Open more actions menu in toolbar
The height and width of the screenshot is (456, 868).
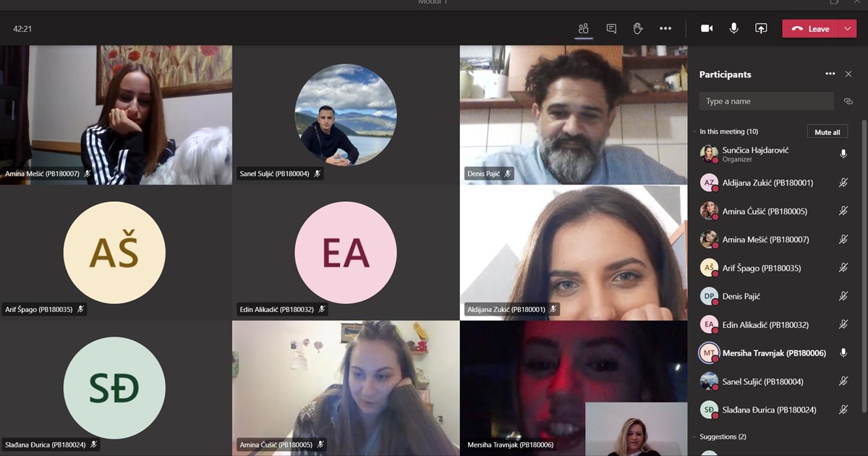(665, 29)
